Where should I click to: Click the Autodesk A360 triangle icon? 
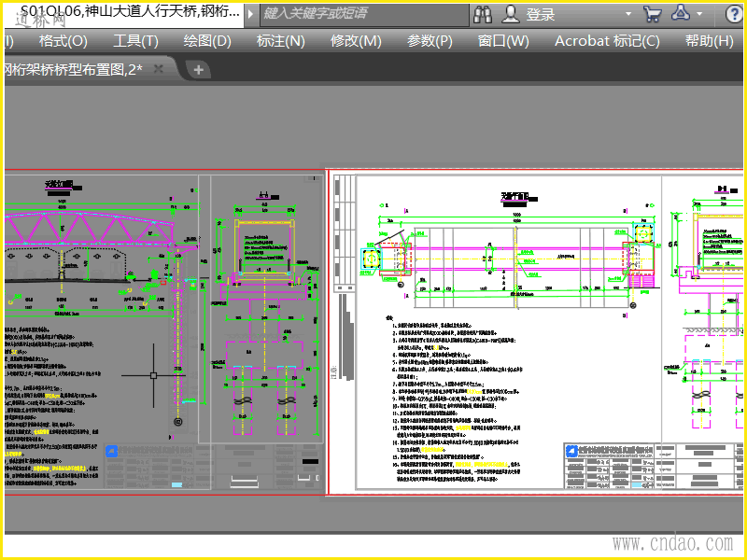pos(681,13)
